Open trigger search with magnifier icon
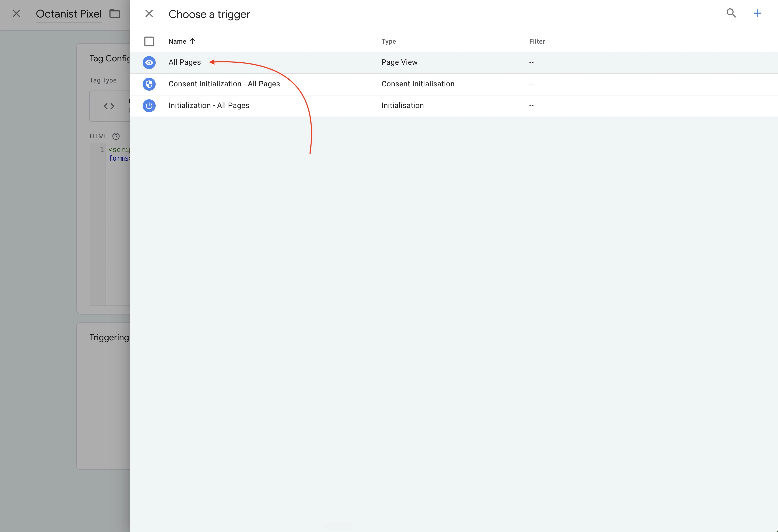This screenshot has height=532, width=778. tap(731, 13)
